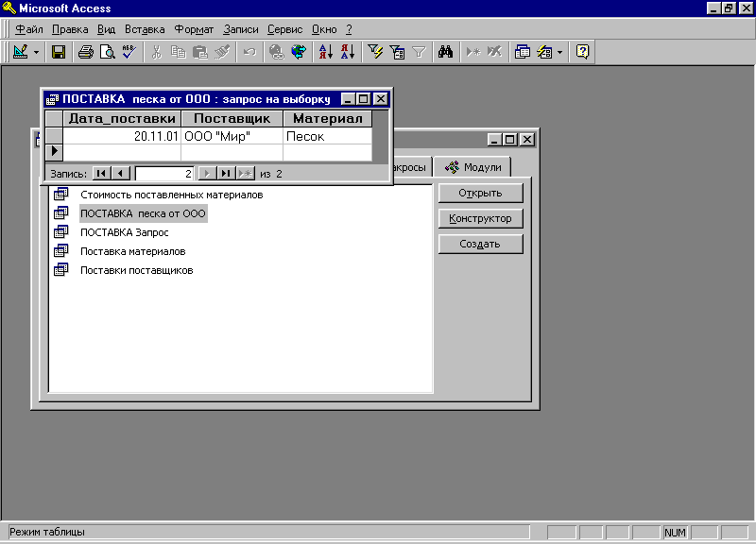Click the Web toolbar globe icon
Screen dimensions: 756x544
click(299, 52)
